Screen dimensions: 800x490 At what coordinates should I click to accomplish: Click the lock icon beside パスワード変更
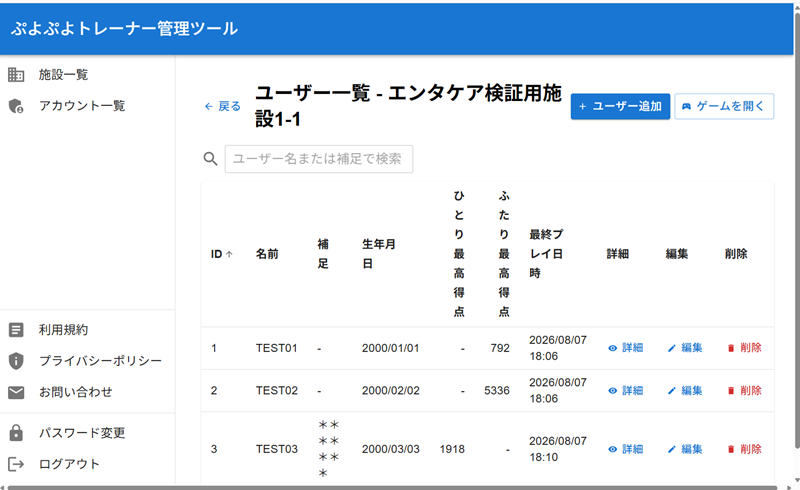pyautogui.click(x=16, y=432)
